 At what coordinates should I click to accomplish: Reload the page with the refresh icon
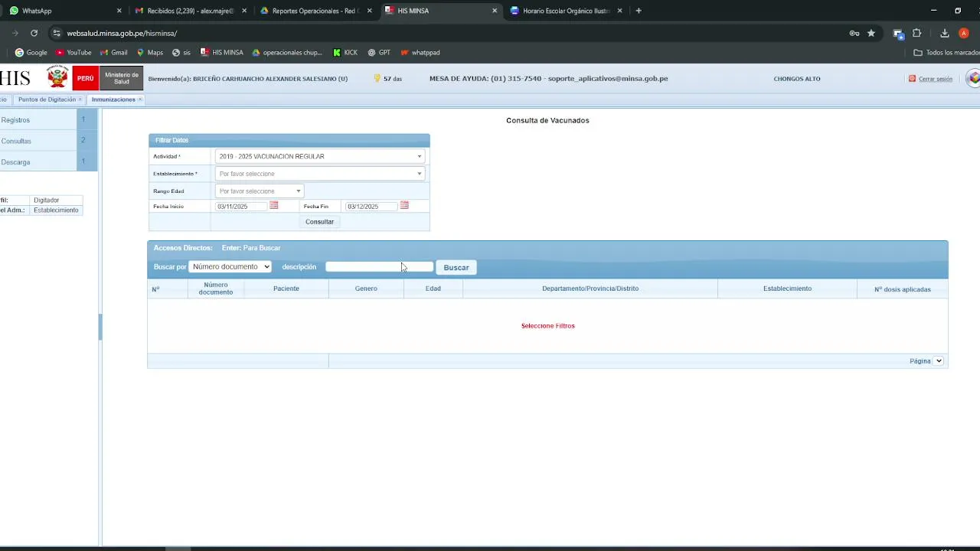(x=34, y=33)
